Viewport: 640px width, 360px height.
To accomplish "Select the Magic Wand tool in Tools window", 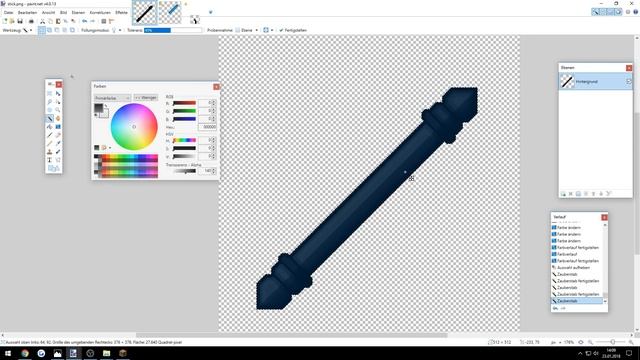I will pos(50,118).
